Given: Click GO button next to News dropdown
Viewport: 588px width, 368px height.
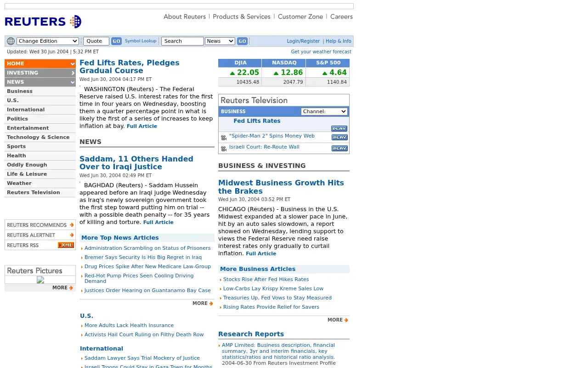Looking at the screenshot, I should coord(242,41).
